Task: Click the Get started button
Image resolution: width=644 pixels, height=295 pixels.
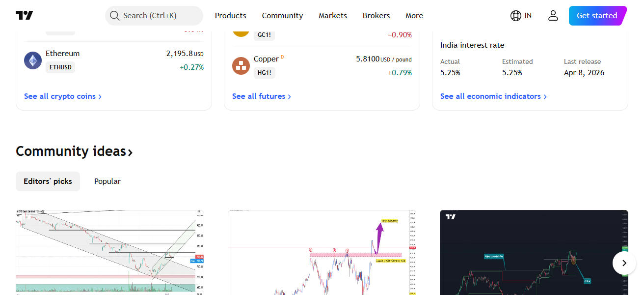Action: (597, 15)
